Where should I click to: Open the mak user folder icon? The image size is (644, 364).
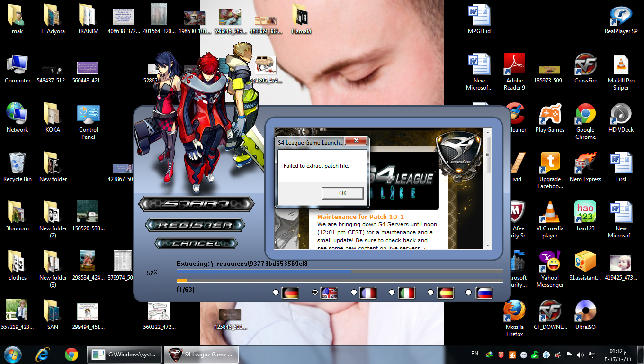coord(17,19)
